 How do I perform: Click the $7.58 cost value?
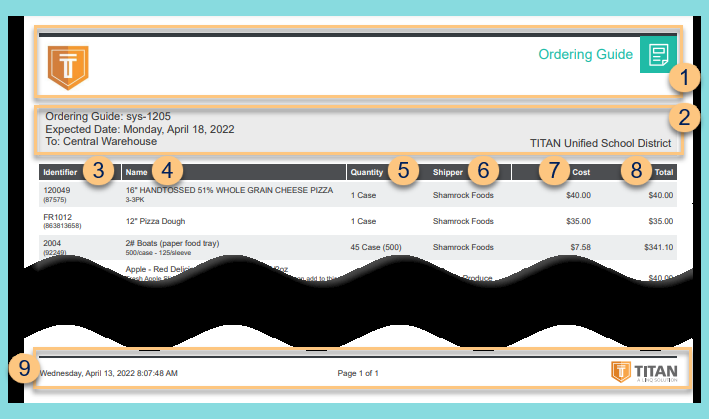tap(581, 247)
